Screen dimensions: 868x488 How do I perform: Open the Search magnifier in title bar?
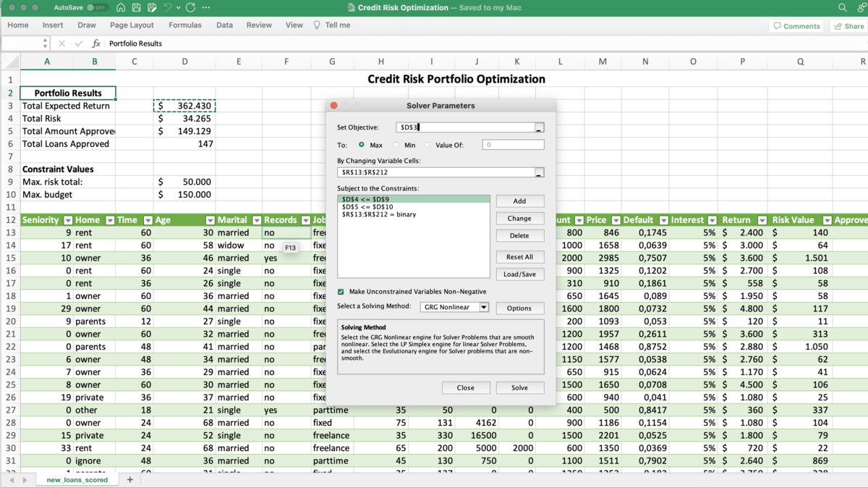(843, 7)
